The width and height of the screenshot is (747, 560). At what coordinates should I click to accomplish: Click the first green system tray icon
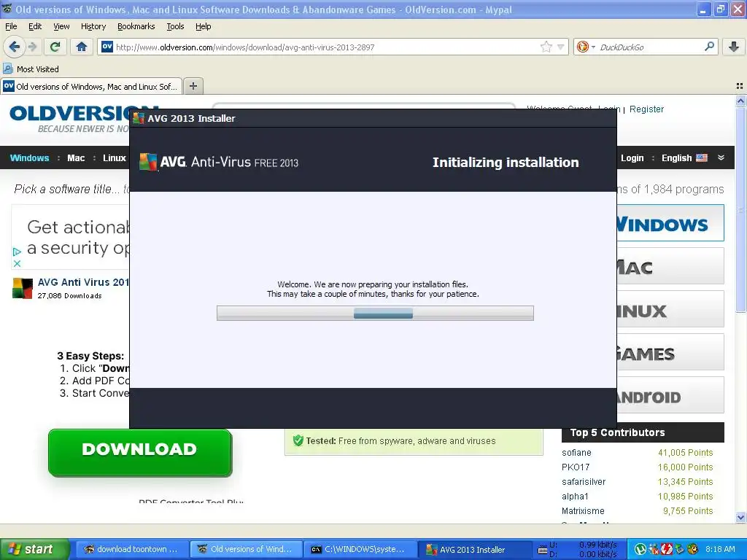coord(640,549)
